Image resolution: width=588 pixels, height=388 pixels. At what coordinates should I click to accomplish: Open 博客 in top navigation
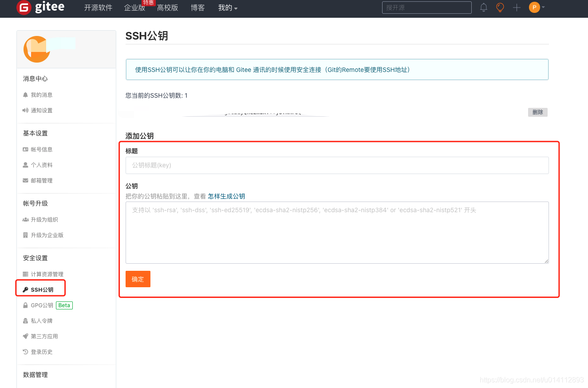(x=198, y=8)
